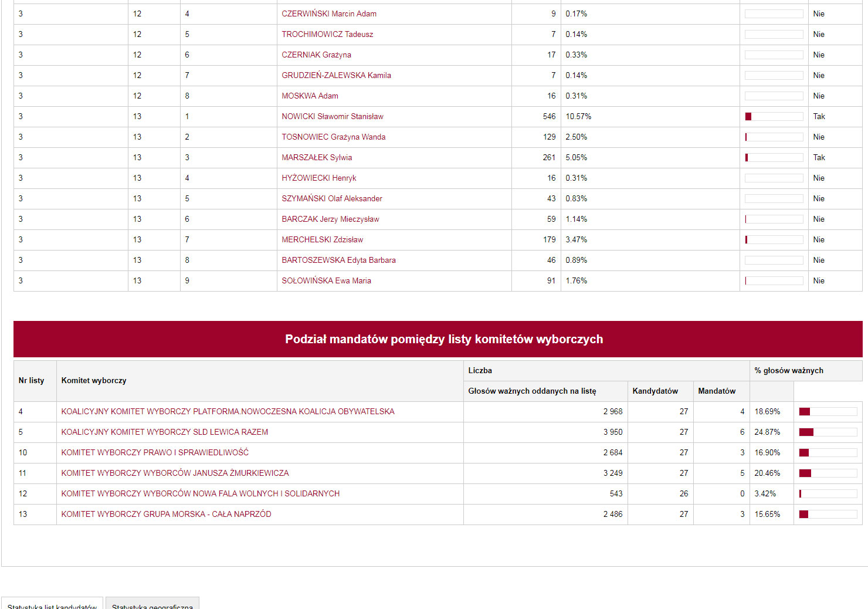Open SLD Lewica Razem committee link
The height and width of the screenshot is (609, 868).
coord(164,432)
